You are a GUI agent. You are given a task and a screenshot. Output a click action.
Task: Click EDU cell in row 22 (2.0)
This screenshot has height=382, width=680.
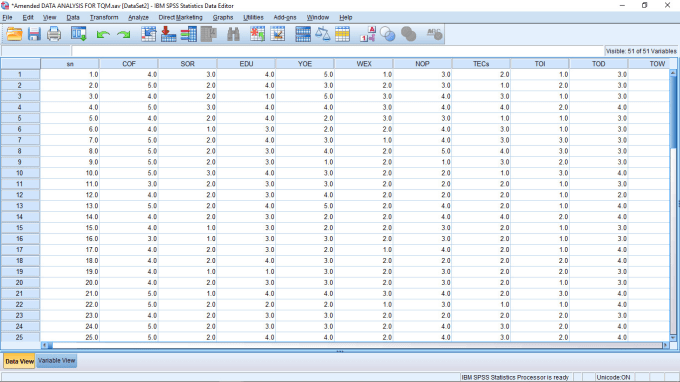click(x=246, y=304)
